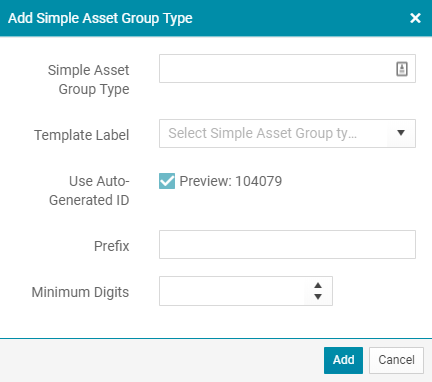The height and width of the screenshot is (382, 432).
Task: Click the empty footer area left of the Add button
Action: click(x=160, y=360)
